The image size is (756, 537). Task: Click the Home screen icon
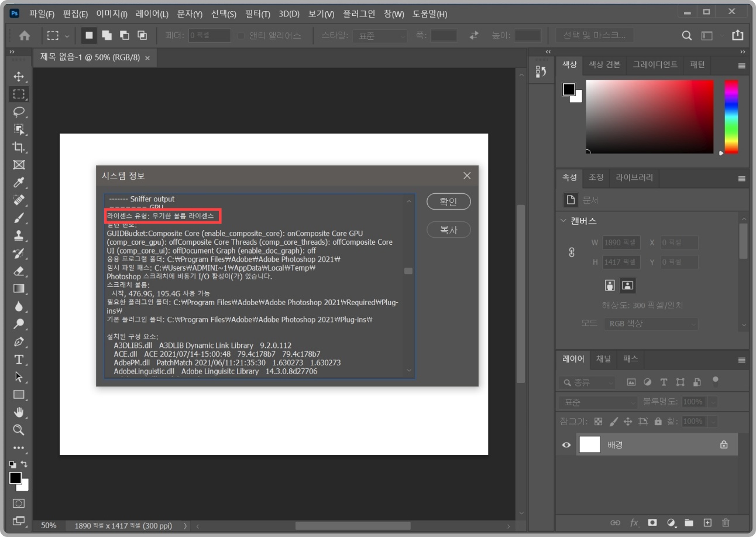[x=25, y=36]
